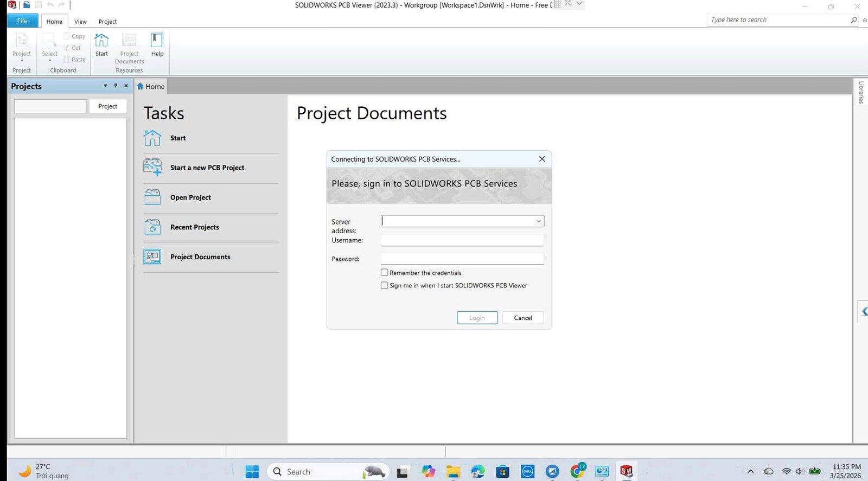Expand the collapsed right side panel arrow

(864, 311)
